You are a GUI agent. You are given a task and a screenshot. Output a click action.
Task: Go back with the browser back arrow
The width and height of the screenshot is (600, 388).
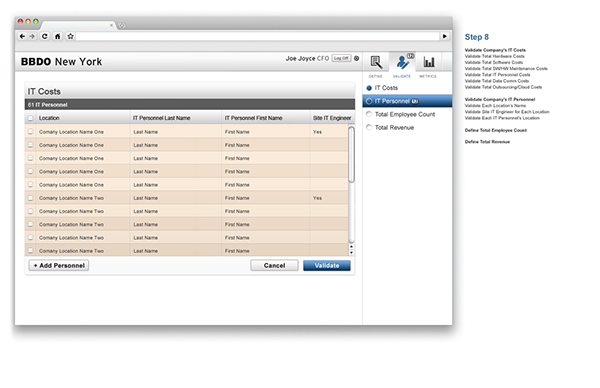point(22,36)
